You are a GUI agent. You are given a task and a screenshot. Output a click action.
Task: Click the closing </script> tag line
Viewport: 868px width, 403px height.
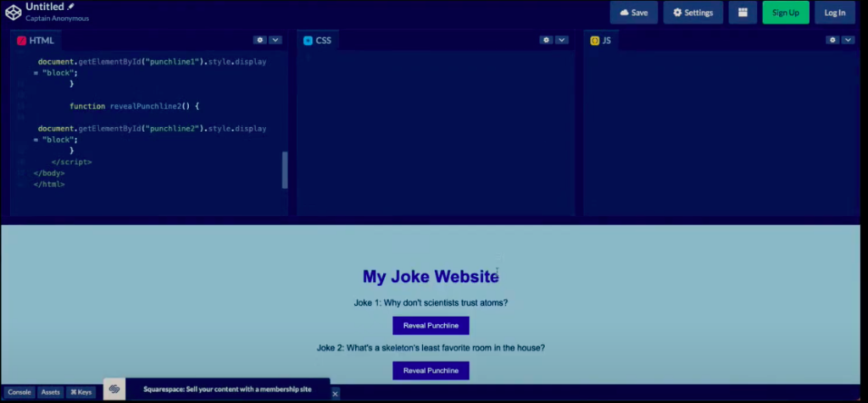[71, 162]
